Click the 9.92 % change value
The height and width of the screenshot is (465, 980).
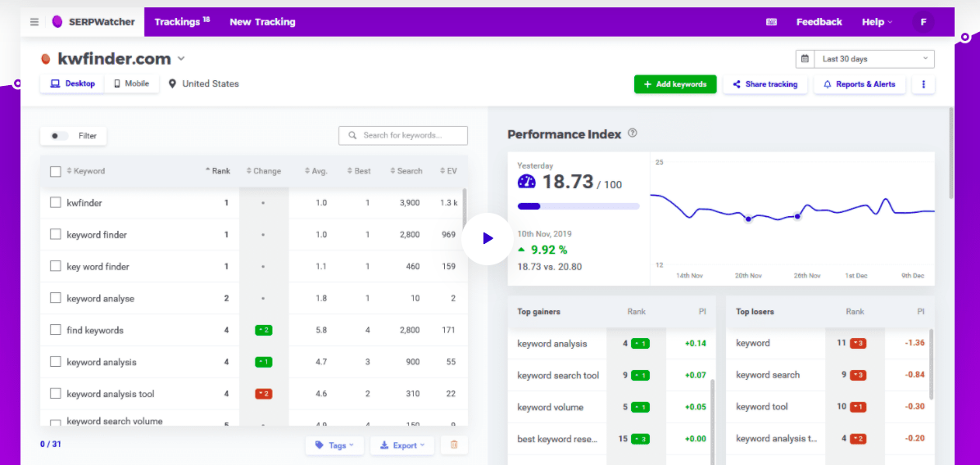point(549,250)
